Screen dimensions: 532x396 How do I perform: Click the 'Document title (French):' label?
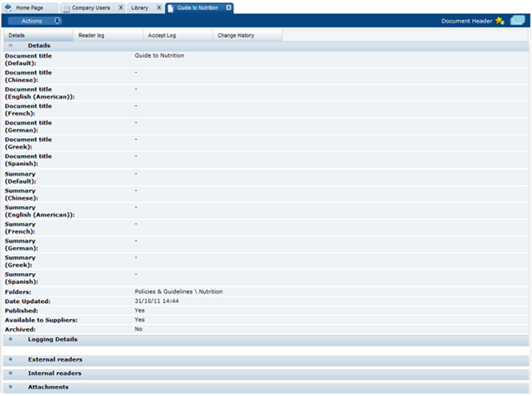28,110
